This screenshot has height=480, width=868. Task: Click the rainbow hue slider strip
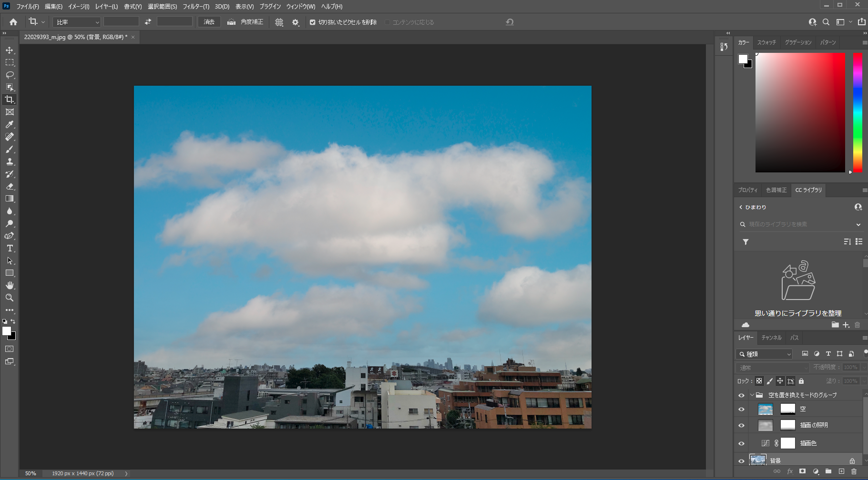[x=858, y=112]
